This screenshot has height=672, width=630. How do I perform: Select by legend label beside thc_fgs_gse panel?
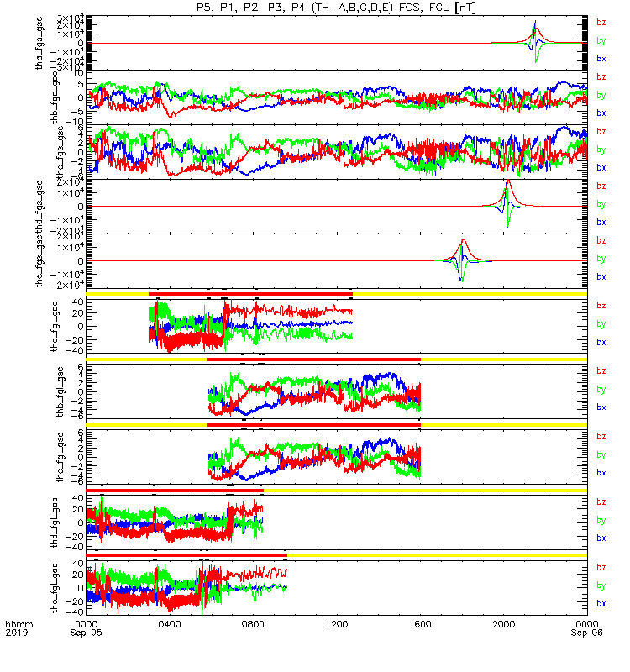point(601,150)
